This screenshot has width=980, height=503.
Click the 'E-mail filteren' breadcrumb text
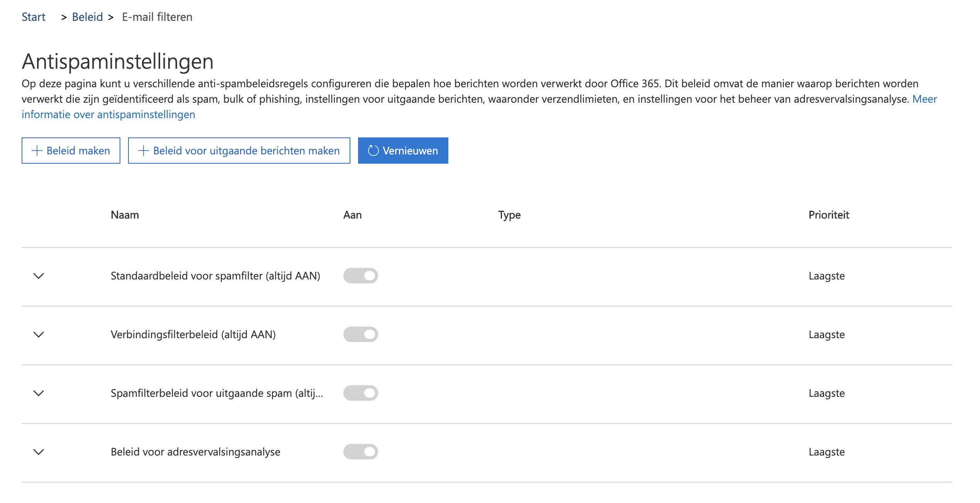pos(157,17)
